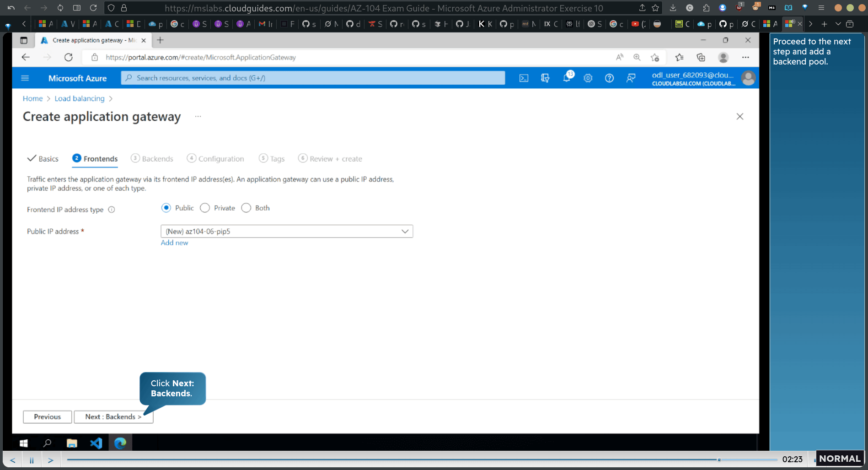The height and width of the screenshot is (470, 868).
Task: Click outer browser URL bar
Action: 384,8
